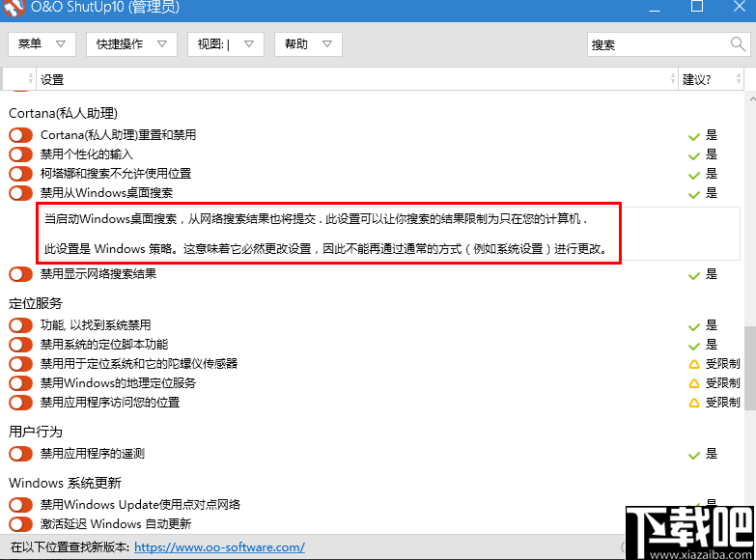Click the 定位服务 section heading
This screenshot has height=560, width=756.
click(x=36, y=303)
